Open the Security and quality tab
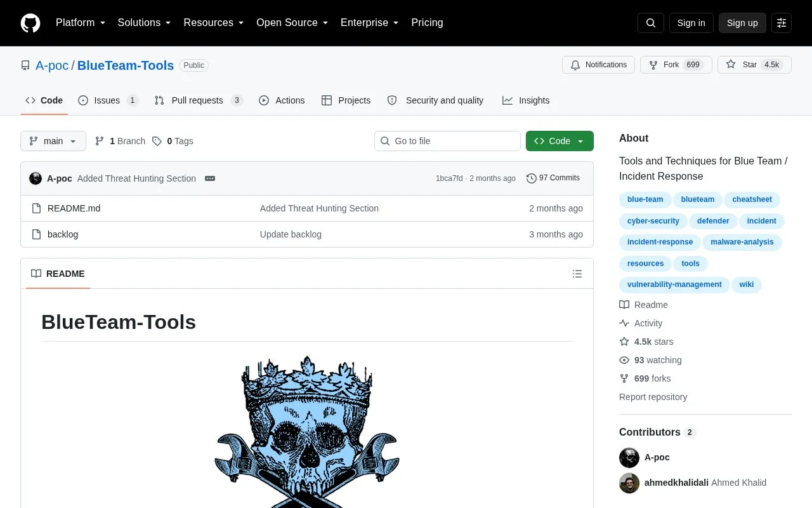The height and width of the screenshot is (508, 812). (x=435, y=100)
